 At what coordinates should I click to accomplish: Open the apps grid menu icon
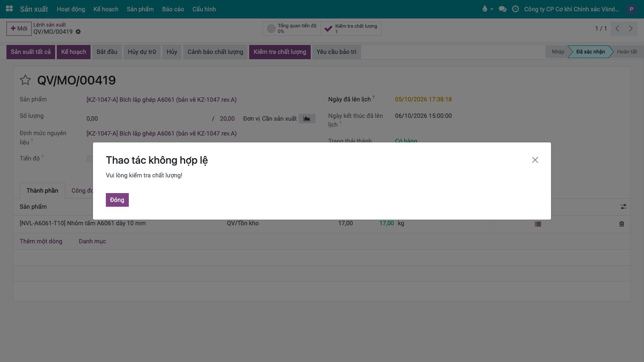(9, 9)
